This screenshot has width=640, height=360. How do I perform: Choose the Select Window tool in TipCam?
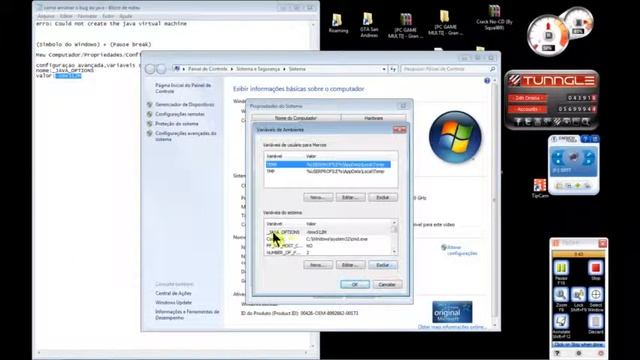pyautogui.click(x=596, y=295)
